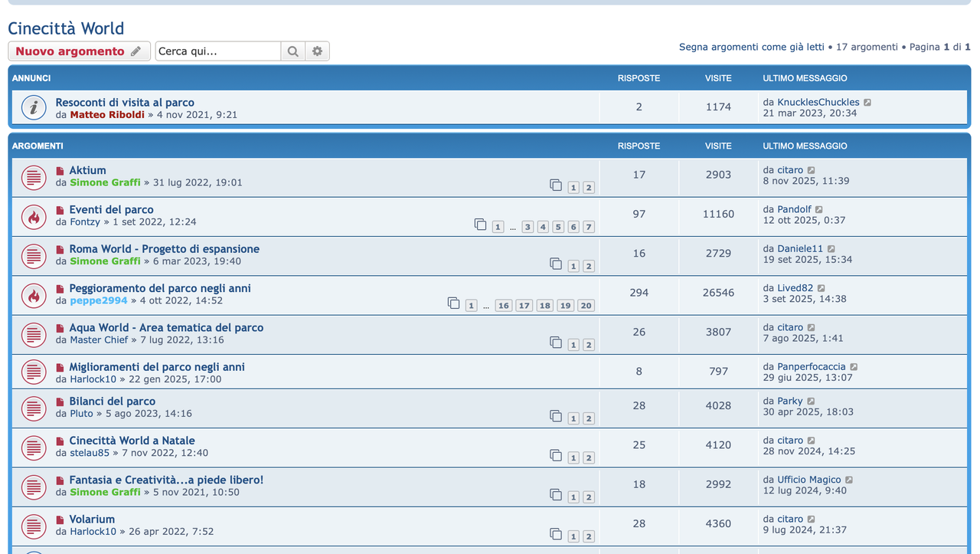The height and width of the screenshot is (554, 980).
Task: Click the ANNUNCI section header
Action: 31,78
